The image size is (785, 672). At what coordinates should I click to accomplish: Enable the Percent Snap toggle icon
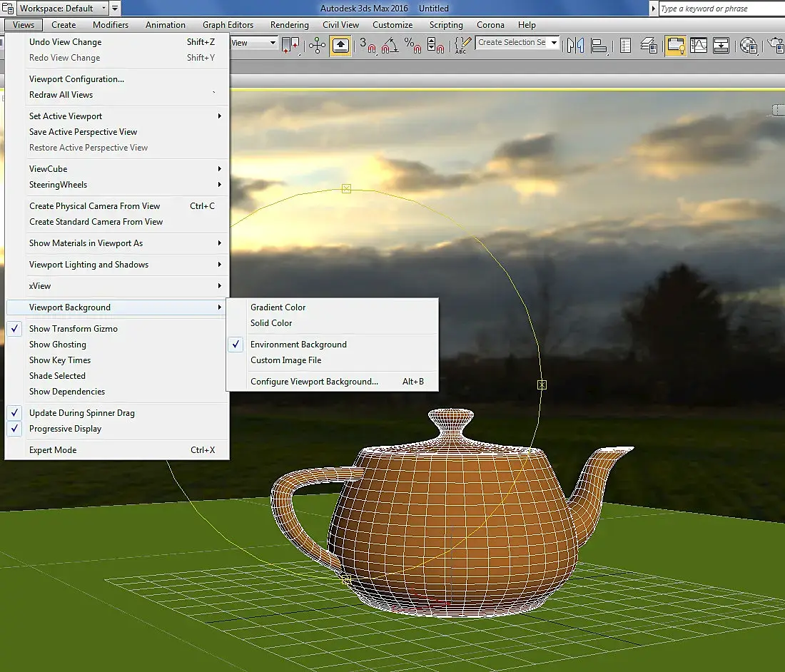412,45
